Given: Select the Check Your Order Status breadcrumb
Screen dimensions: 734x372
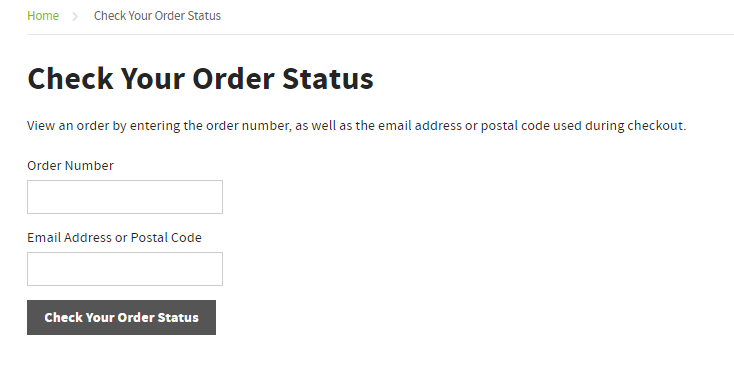Looking at the screenshot, I should coord(157,16).
